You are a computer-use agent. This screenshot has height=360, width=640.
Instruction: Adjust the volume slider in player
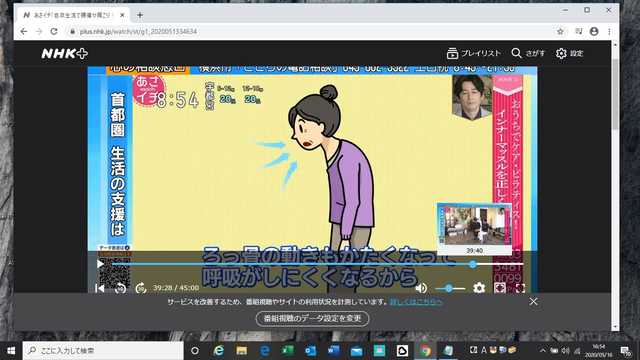click(x=450, y=289)
